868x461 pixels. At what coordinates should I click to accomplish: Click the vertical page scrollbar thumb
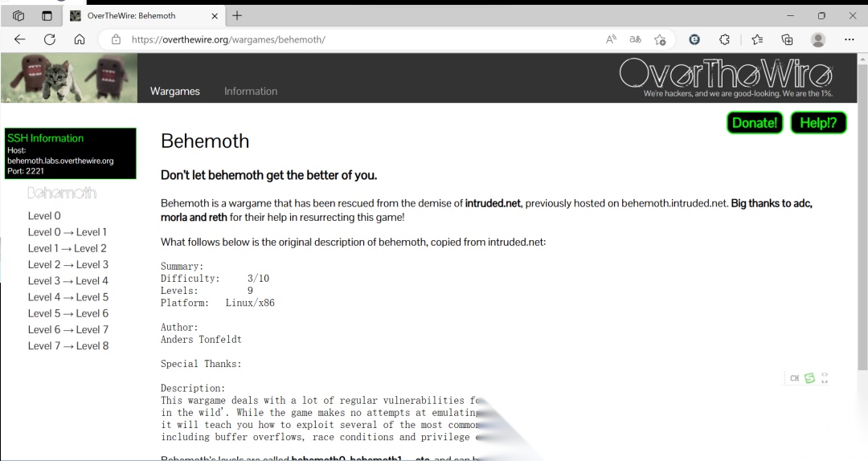(x=862, y=217)
